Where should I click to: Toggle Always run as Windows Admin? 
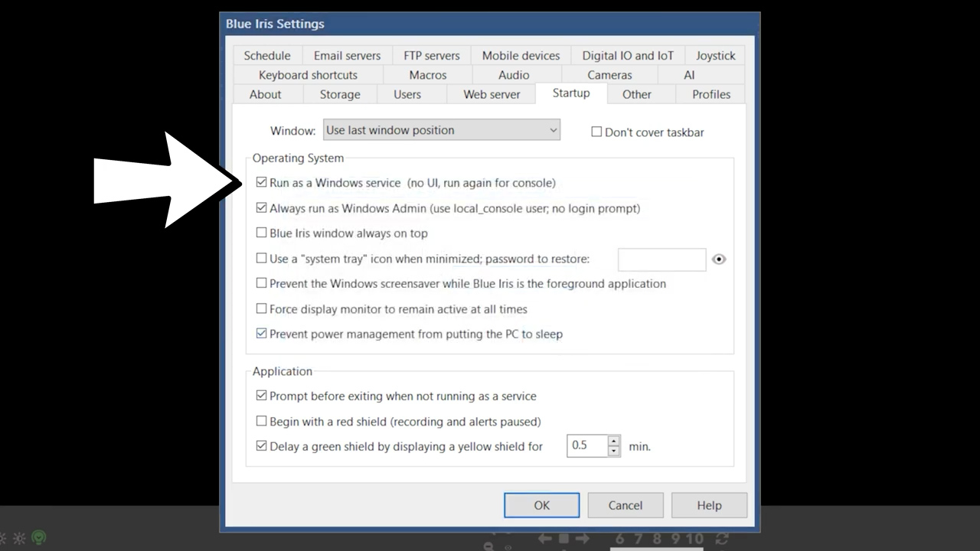[x=261, y=208]
